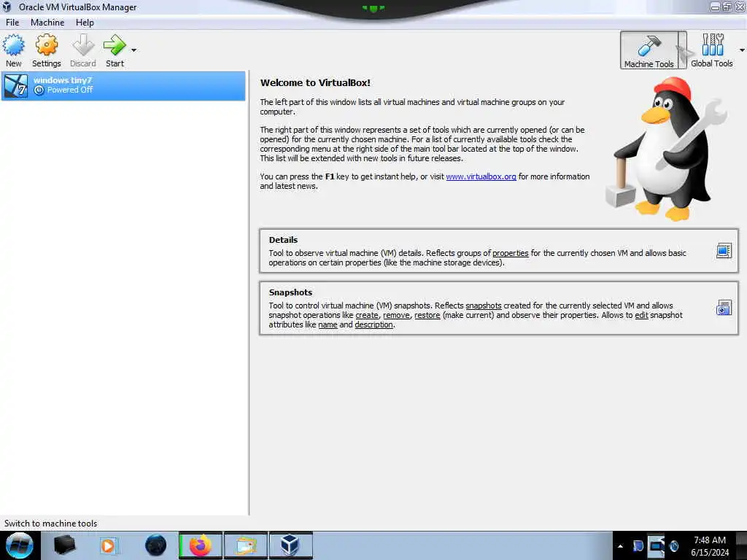
Task: Click the remove link in Snapshots description
Action: point(396,315)
